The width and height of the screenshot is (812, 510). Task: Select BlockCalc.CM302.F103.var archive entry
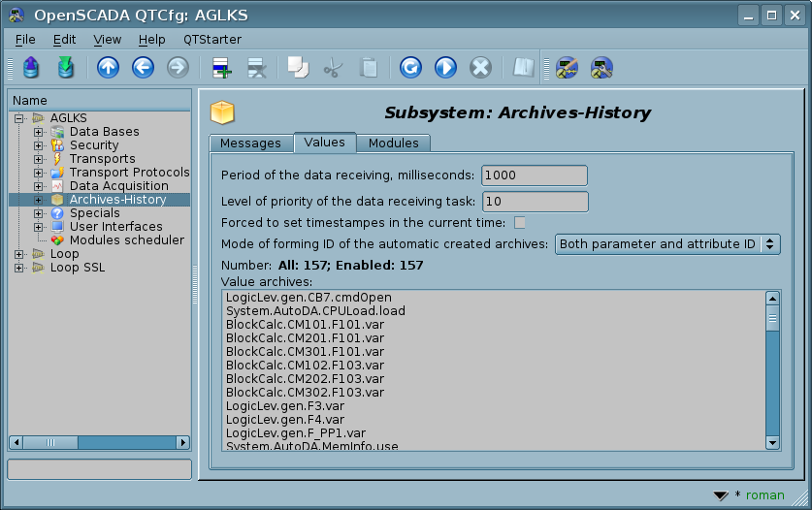pyautogui.click(x=305, y=393)
